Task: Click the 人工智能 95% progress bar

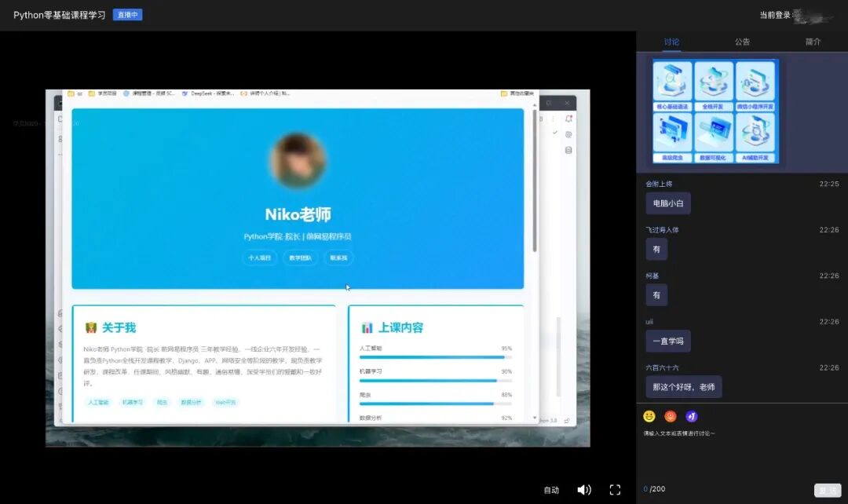Action: (432, 356)
